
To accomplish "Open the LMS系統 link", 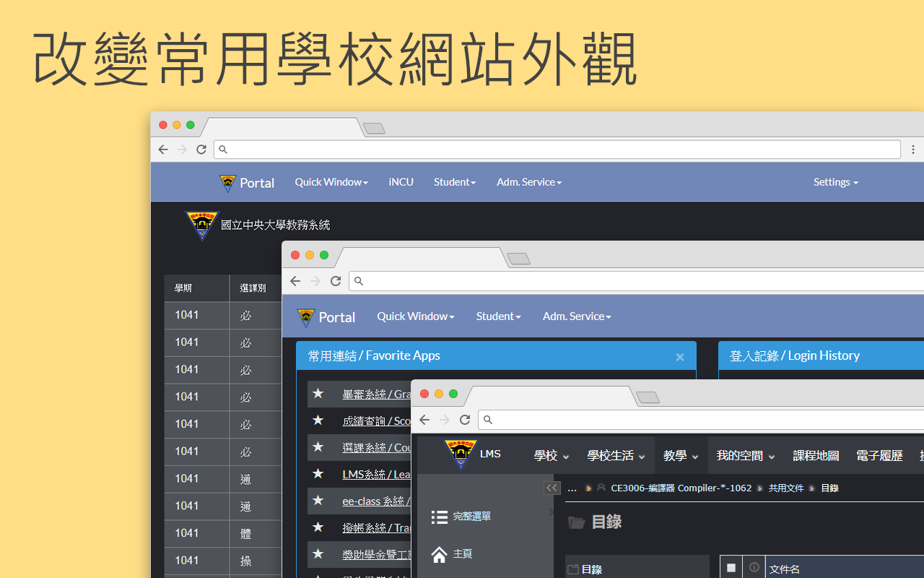I will pyautogui.click(x=377, y=475).
